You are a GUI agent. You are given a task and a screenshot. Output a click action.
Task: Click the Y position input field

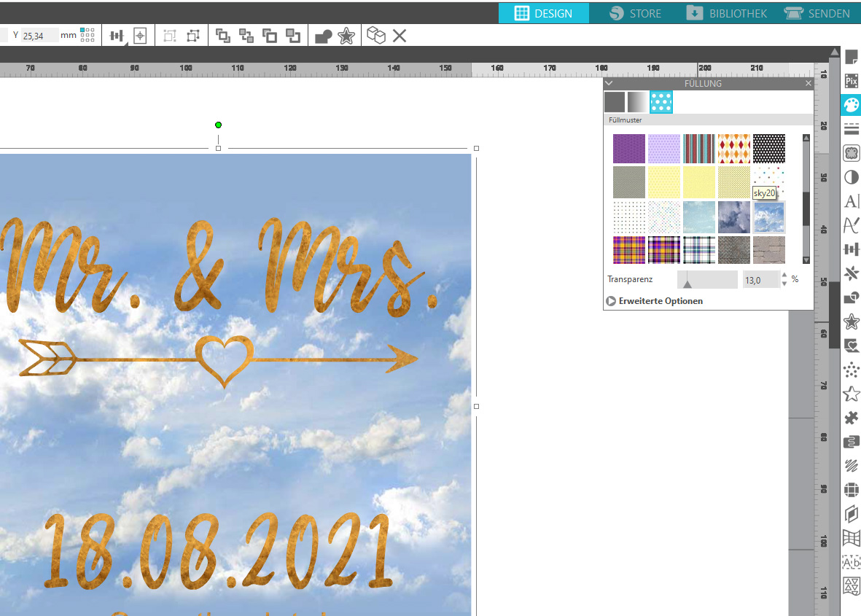click(x=40, y=35)
